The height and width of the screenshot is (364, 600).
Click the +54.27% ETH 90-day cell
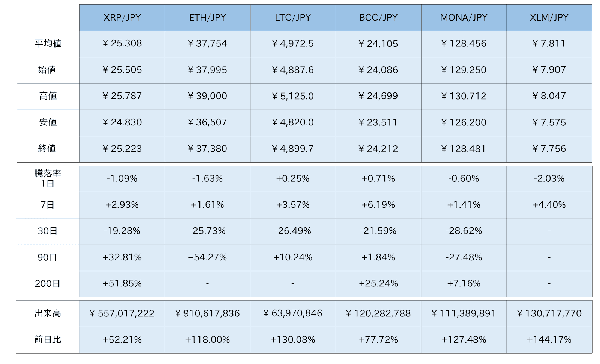coord(207,257)
